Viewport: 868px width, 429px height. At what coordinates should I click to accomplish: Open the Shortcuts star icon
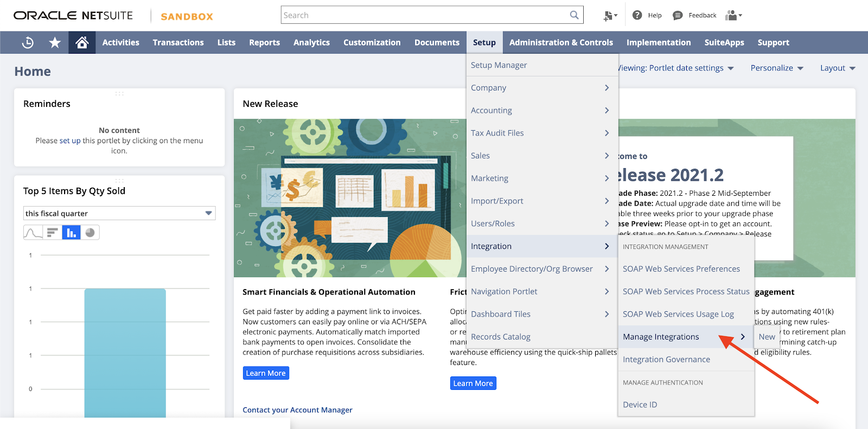55,42
